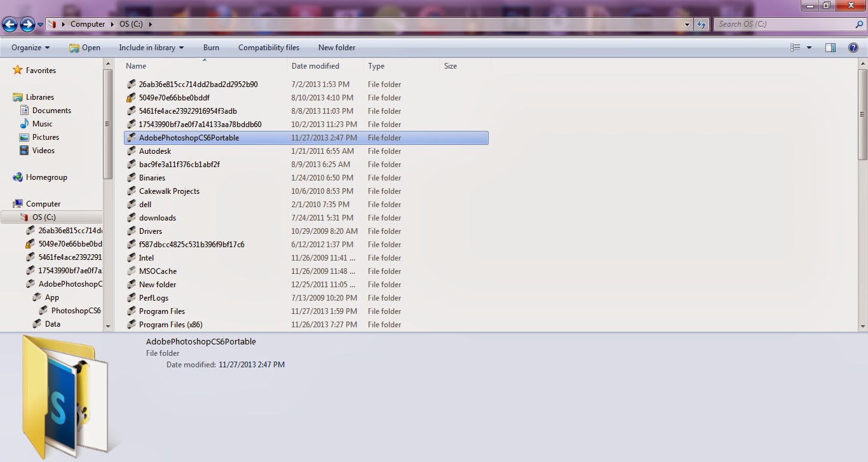The width and height of the screenshot is (868, 462).
Task: Click the Documents library icon
Action: coord(24,111)
